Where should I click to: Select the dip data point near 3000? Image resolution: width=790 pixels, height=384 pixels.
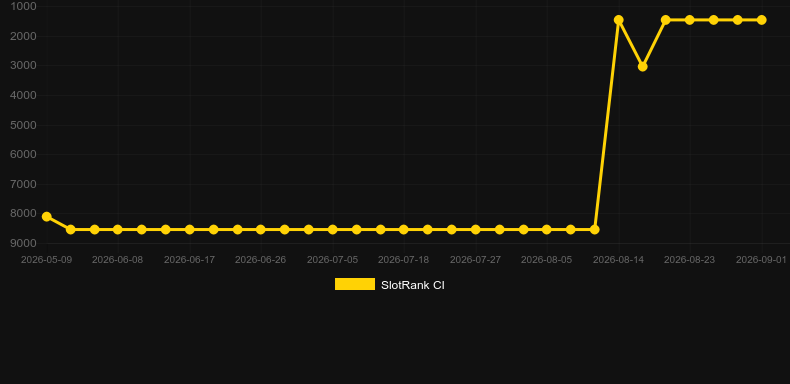point(642,67)
